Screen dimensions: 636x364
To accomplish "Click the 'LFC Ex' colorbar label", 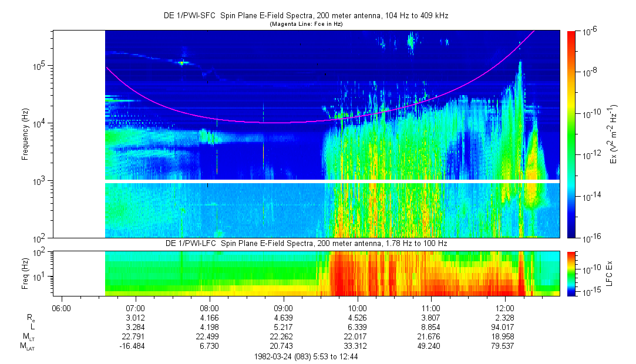I will 609,274.
